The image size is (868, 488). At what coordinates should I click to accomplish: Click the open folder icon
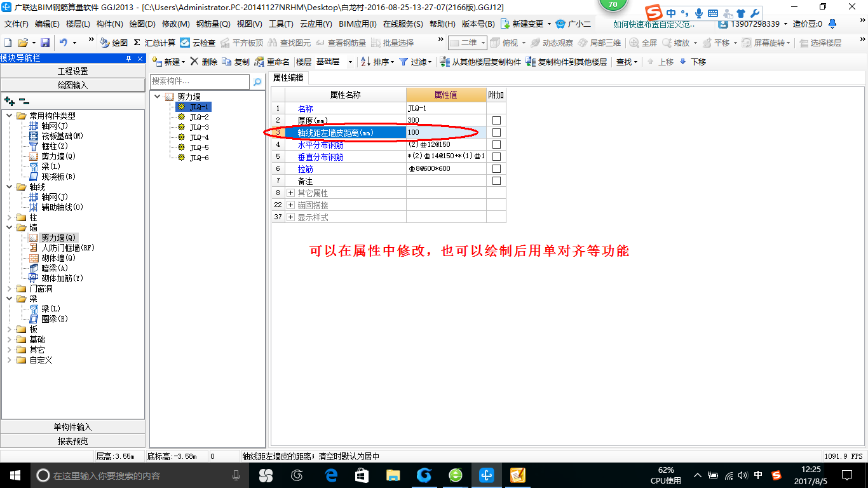pos(22,43)
